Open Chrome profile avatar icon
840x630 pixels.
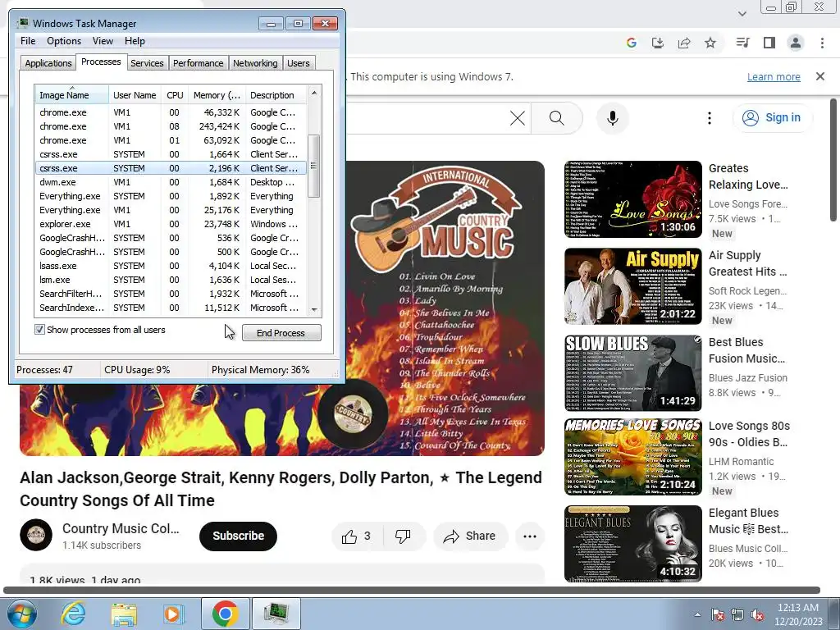tap(796, 43)
